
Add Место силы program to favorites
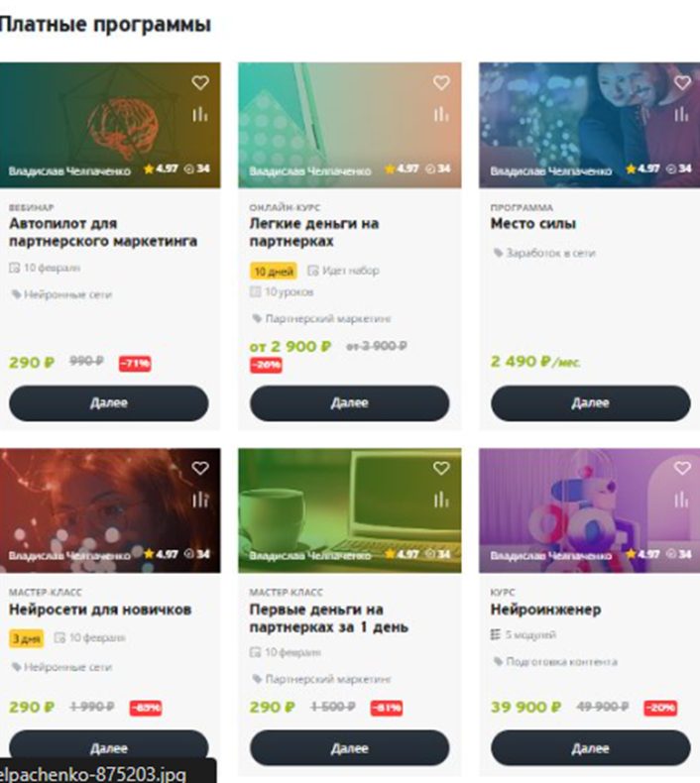[x=682, y=82]
